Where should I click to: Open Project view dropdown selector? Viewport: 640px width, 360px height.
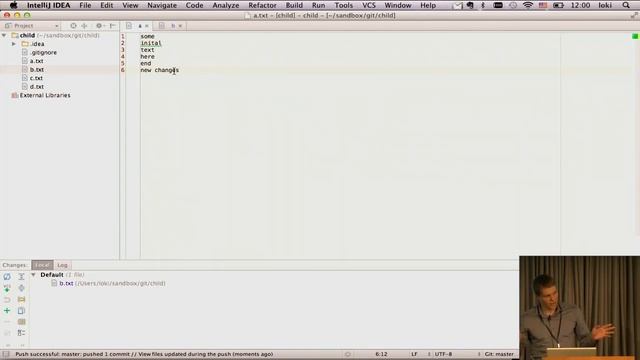(x=32, y=26)
